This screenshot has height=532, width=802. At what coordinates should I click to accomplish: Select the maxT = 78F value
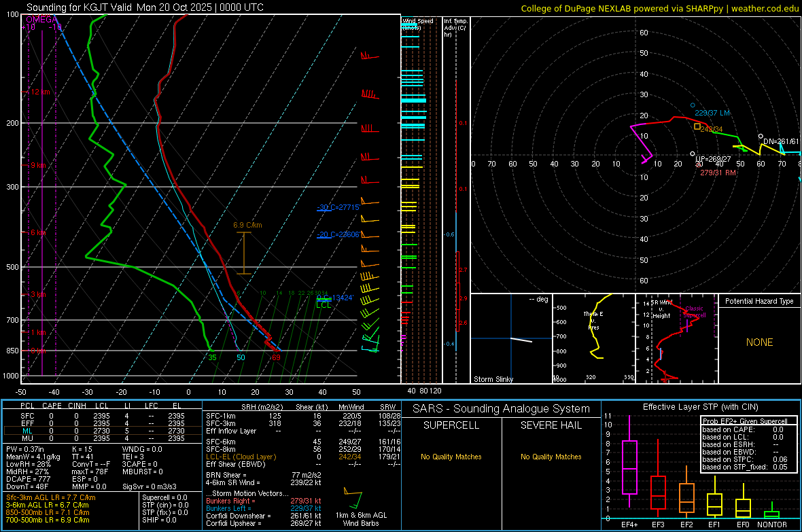coord(90,472)
